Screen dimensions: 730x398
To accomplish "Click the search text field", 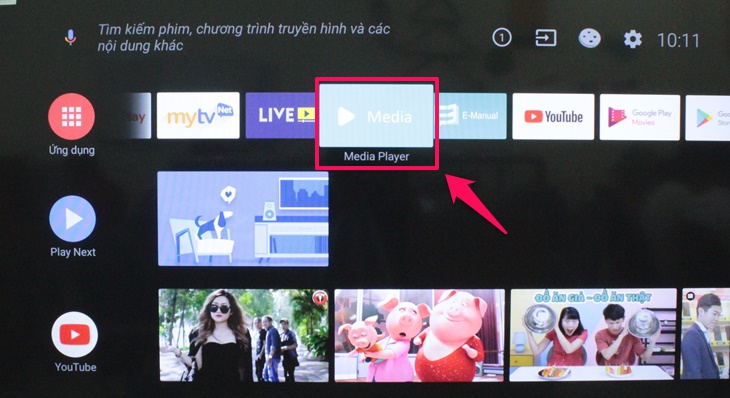I will (x=244, y=37).
